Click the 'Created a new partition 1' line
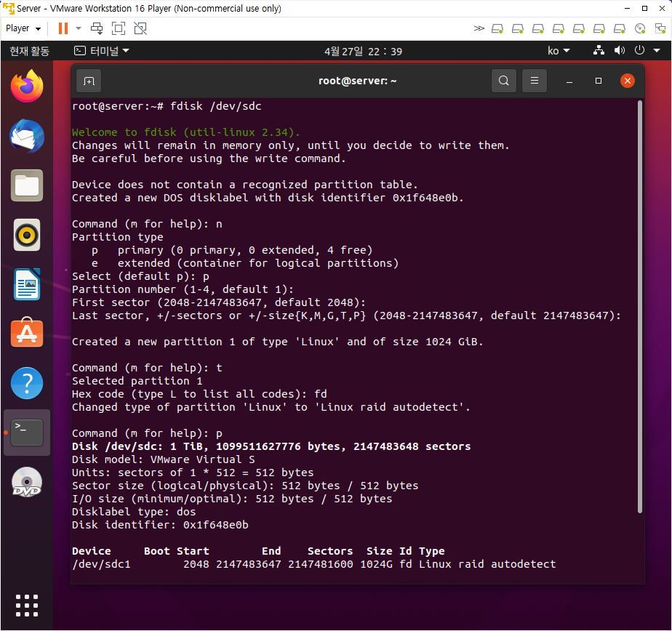The image size is (672, 631). (x=278, y=342)
